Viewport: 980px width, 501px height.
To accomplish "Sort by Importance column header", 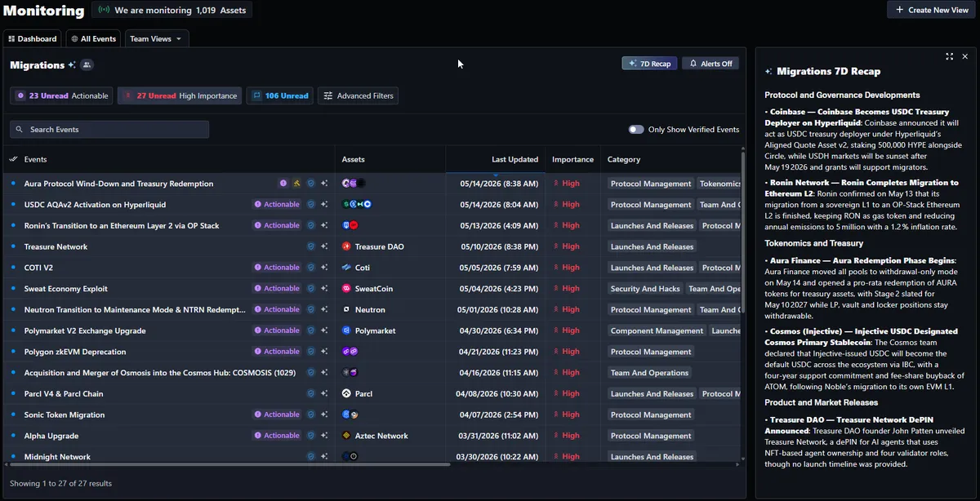I will coord(572,159).
